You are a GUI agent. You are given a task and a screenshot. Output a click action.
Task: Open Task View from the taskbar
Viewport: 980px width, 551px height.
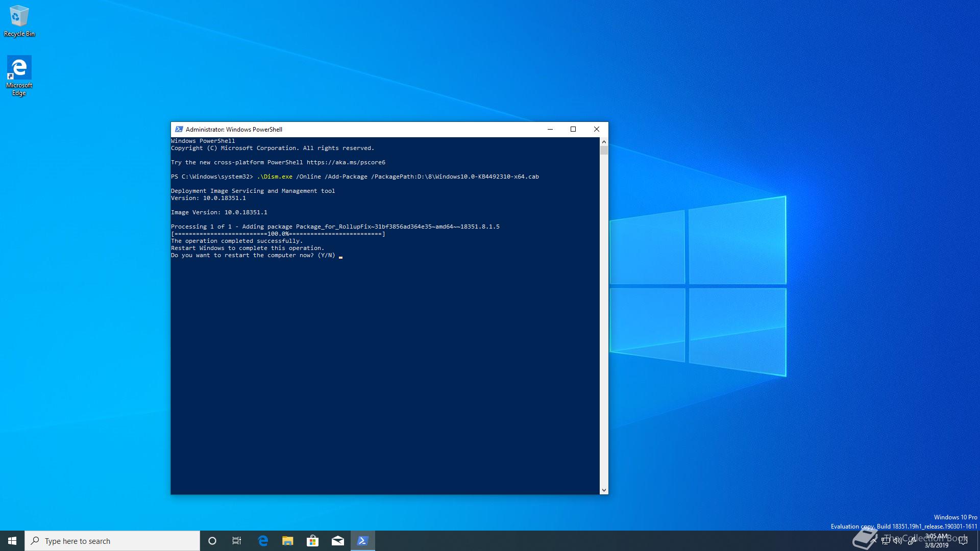(237, 541)
